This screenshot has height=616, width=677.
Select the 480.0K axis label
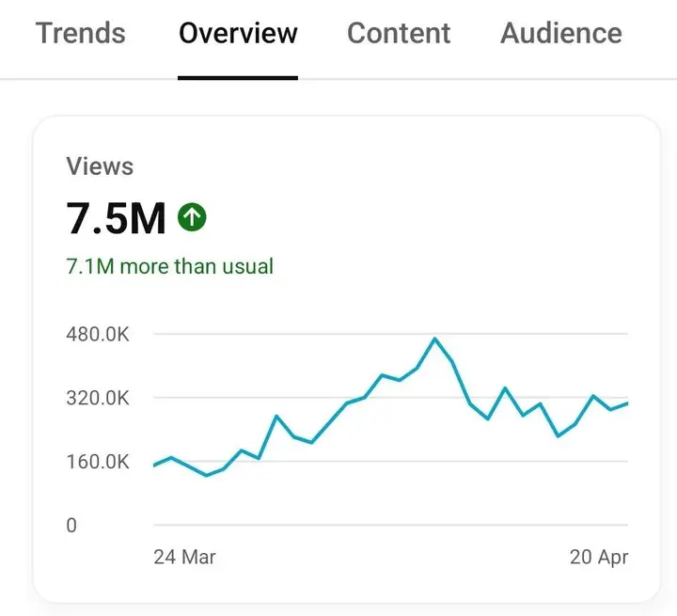[x=98, y=334]
